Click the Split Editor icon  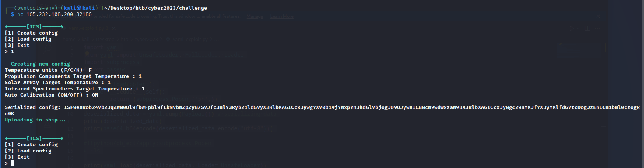587,28
